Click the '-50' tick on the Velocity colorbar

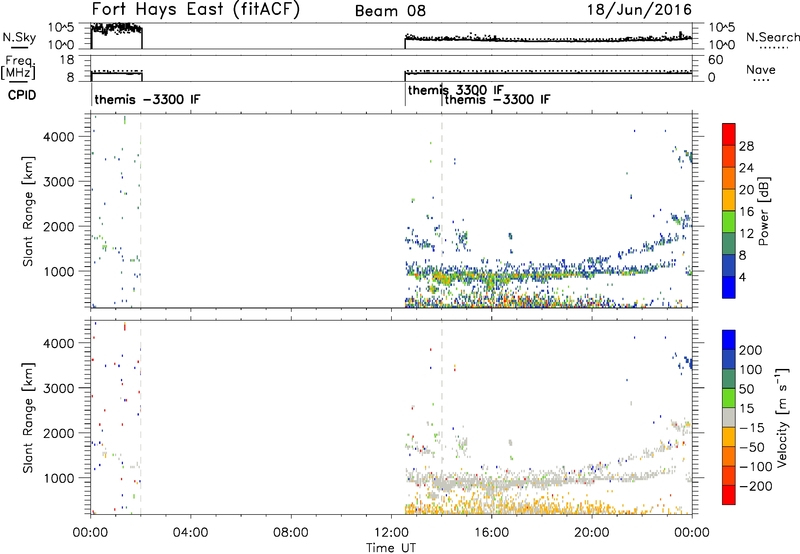(x=752, y=447)
